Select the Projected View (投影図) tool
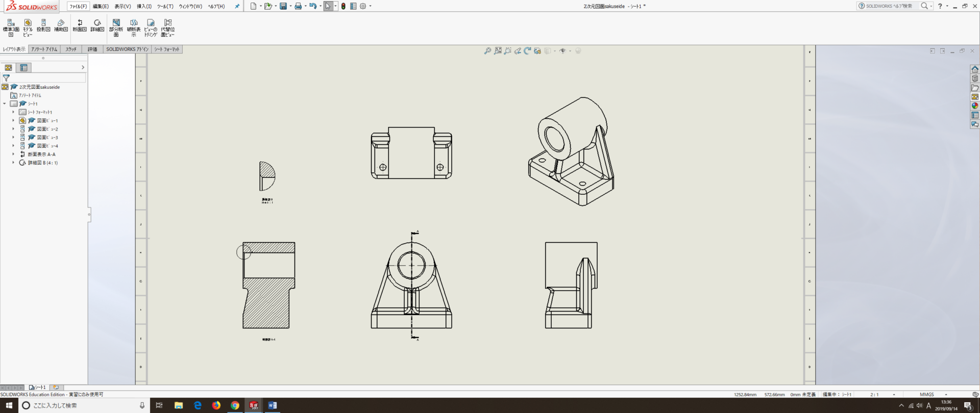 coord(43,25)
